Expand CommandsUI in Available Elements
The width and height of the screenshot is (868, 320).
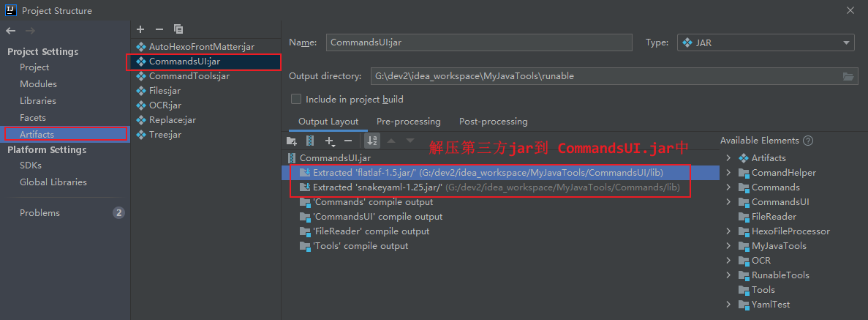coord(728,202)
